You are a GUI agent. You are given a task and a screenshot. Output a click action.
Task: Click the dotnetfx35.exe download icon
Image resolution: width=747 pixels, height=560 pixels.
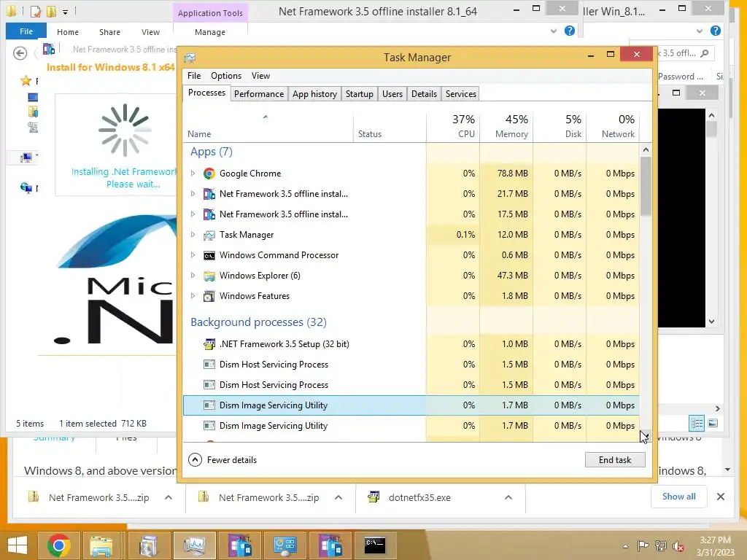point(373,497)
